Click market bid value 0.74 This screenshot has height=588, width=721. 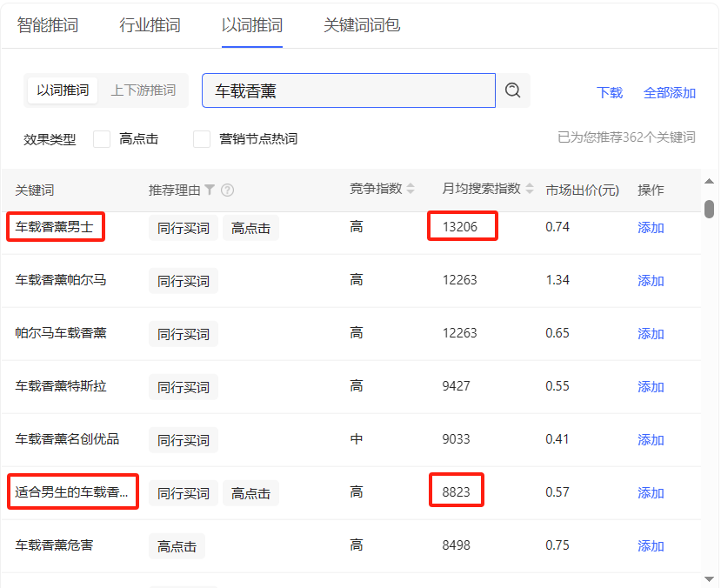pos(557,227)
